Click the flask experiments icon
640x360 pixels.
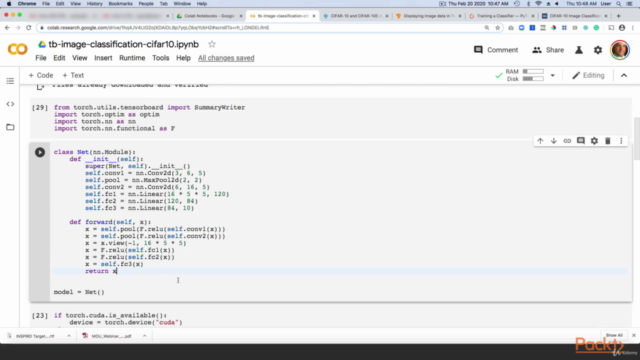579,50
